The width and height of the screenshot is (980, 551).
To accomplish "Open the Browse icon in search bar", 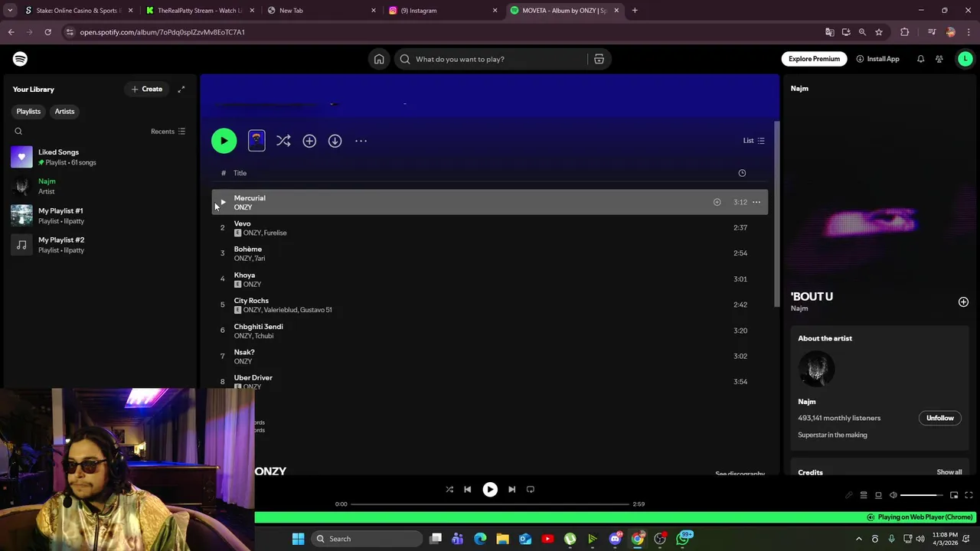I will pyautogui.click(x=599, y=59).
